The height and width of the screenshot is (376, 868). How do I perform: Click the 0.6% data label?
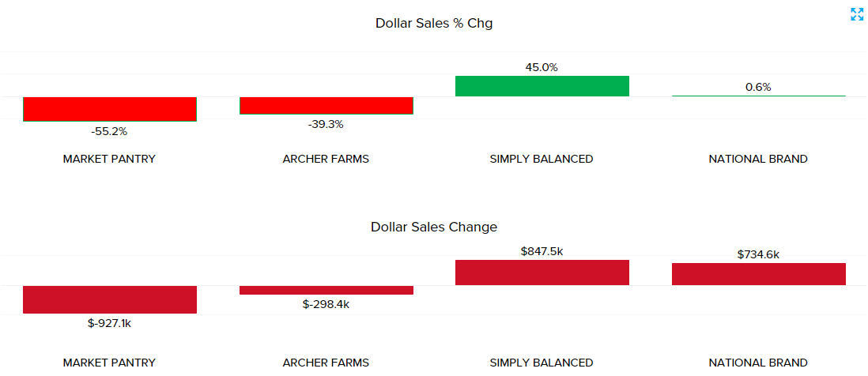point(758,87)
